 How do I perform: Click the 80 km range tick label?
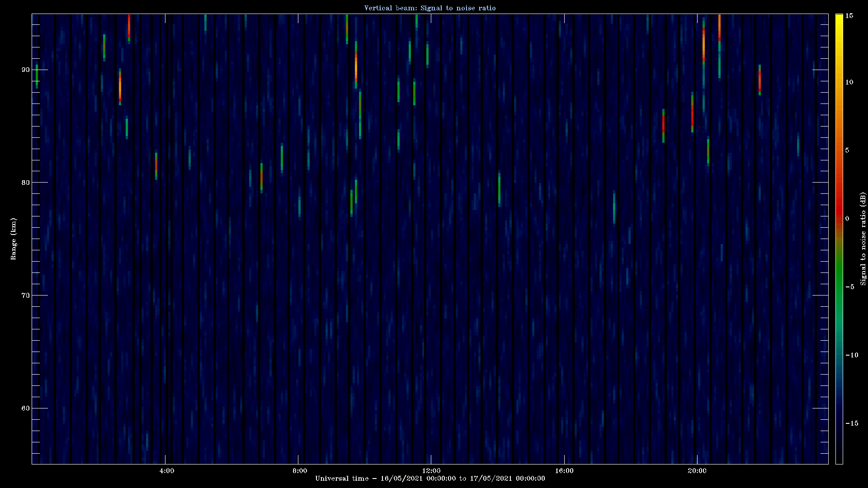pyautogui.click(x=25, y=183)
